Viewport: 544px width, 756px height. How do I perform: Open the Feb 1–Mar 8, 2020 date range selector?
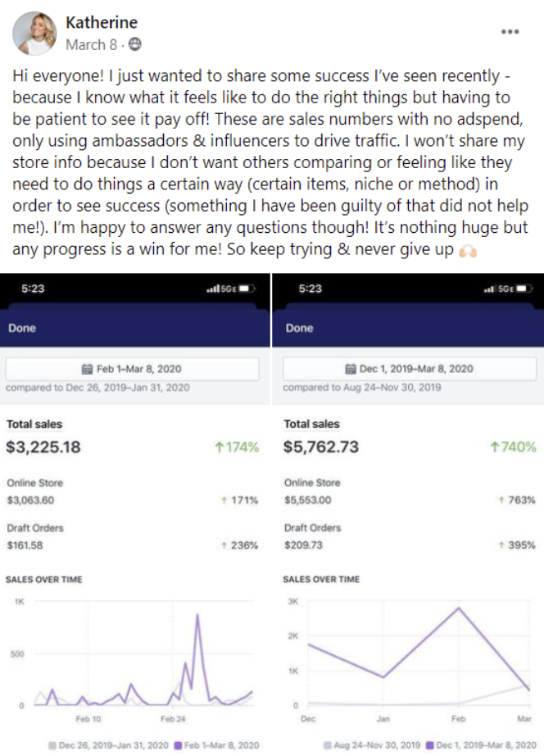point(134,369)
